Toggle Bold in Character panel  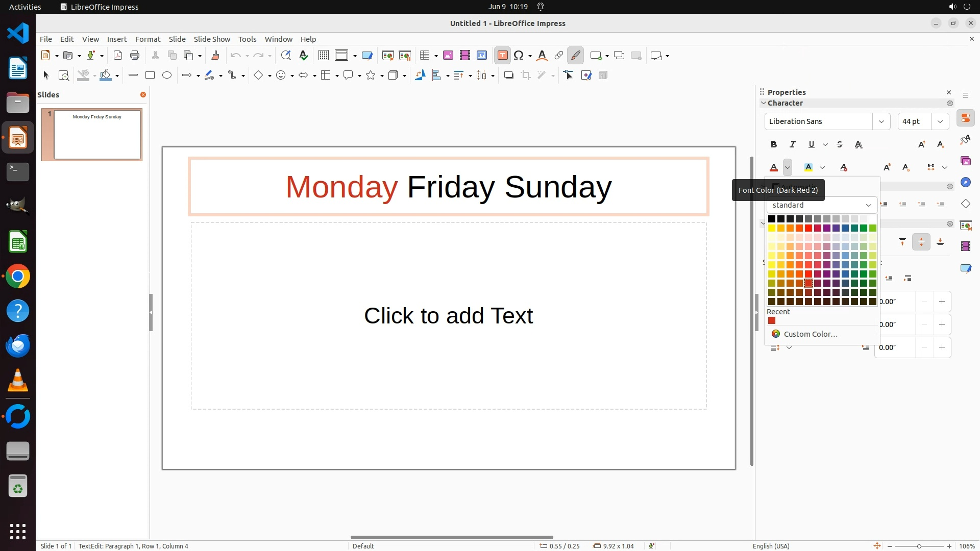pos(774,145)
